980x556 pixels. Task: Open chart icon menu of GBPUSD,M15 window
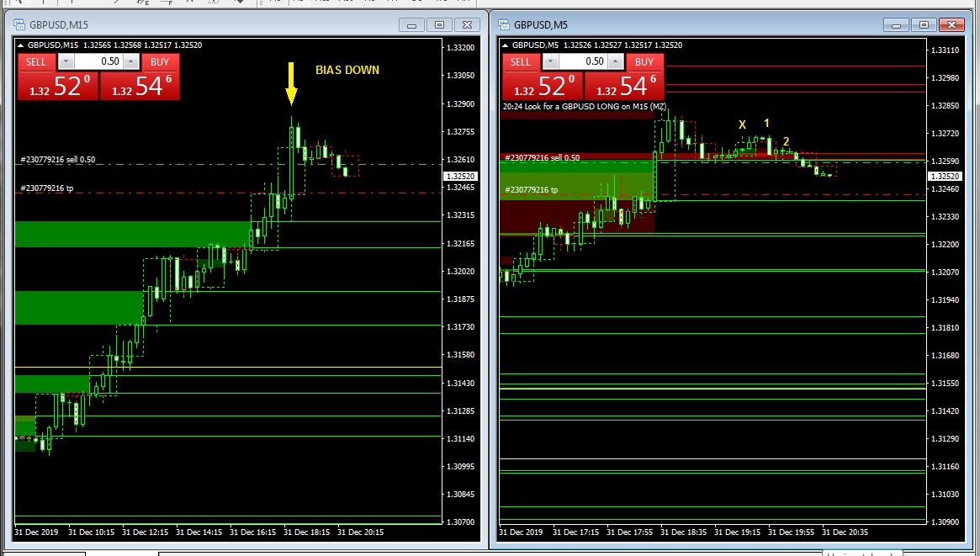pos(19,25)
